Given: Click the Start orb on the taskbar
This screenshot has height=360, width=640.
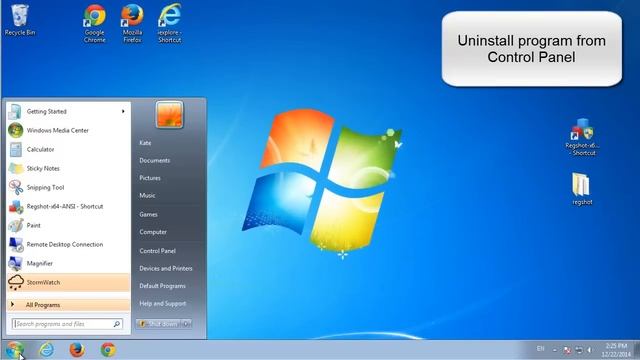Looking at the screenshot, I should [14, 350].
